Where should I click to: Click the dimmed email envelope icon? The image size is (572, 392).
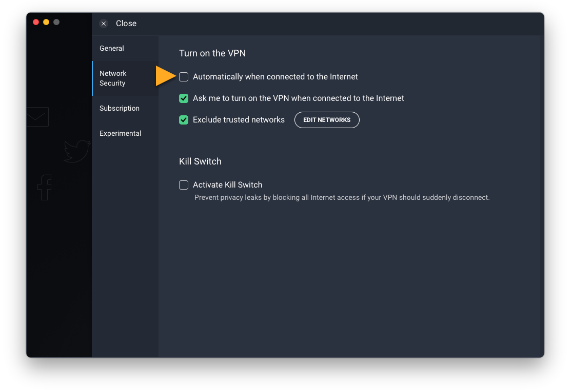[x=37, y=117]
